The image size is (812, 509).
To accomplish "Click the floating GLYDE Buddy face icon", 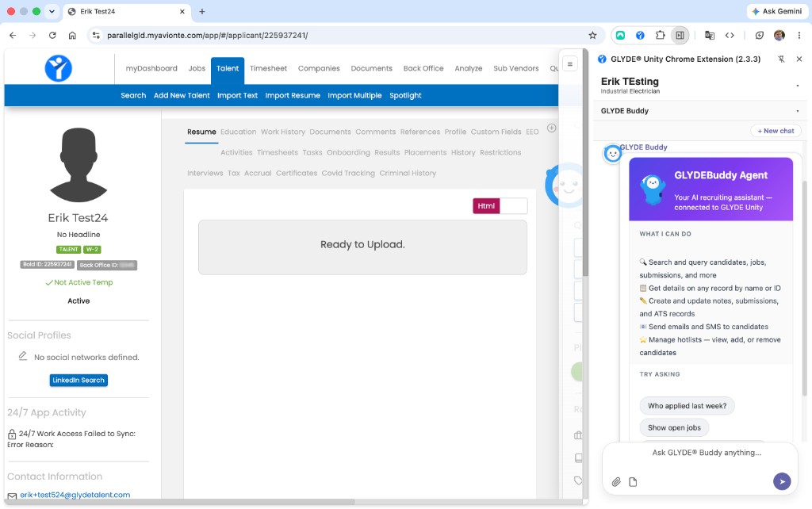I will [x=565, y=186].
